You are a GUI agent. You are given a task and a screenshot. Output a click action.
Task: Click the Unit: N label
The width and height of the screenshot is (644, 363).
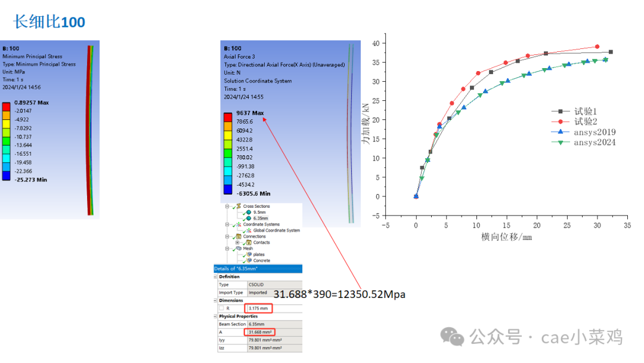(232, 73)
